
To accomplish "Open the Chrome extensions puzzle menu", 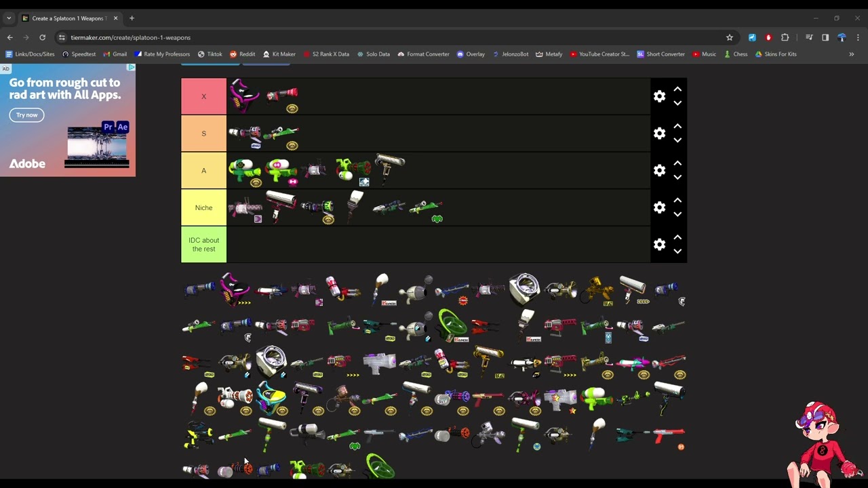I will [x=785, y=37].
